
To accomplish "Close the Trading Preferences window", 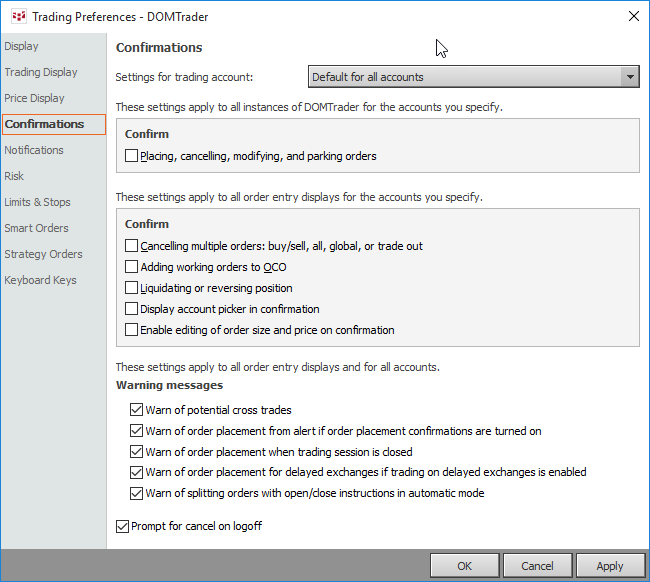I will pos(632,16).
